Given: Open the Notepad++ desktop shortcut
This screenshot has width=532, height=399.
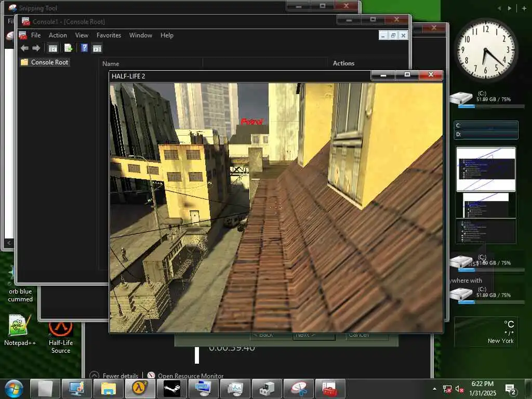Looking at the screenshot, I should coord(20,330).
